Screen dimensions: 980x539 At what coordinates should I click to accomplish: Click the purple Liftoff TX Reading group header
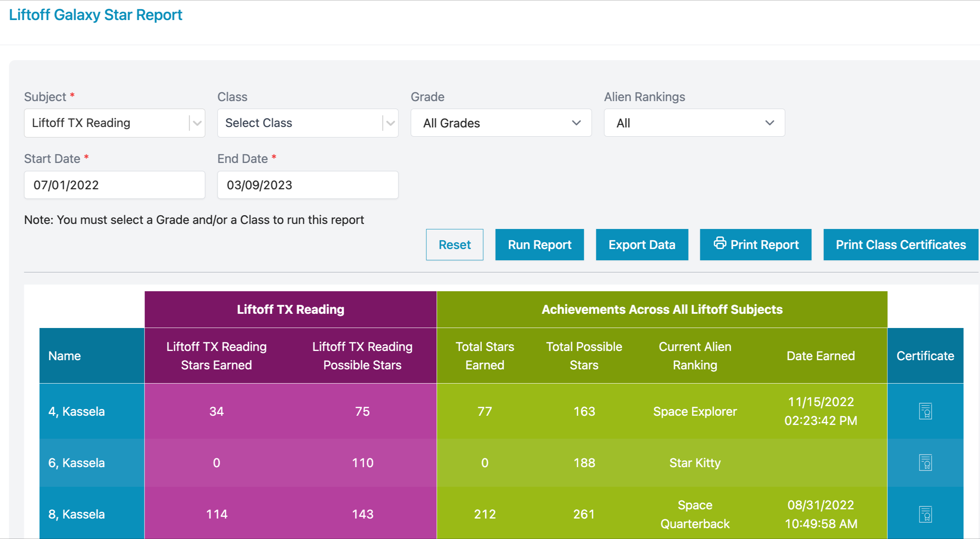[x=291, y=309]
